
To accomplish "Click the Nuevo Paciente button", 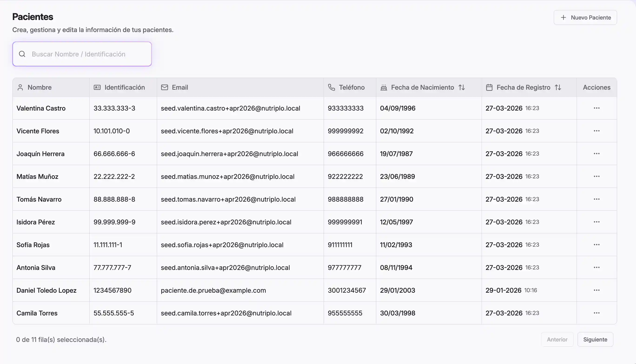I will 585,17.
